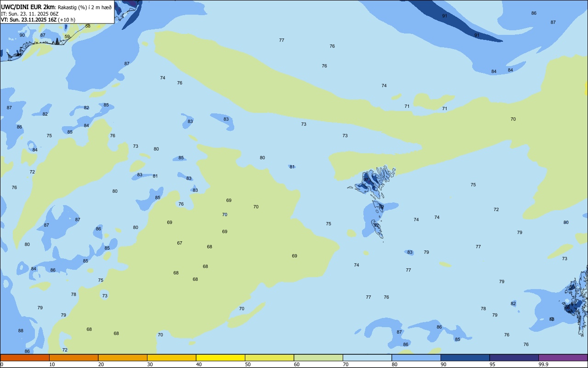This screenshot has width=588, height=368.
Task: Click the lowest humidity value "67"
Action: [x=180, y=243]
